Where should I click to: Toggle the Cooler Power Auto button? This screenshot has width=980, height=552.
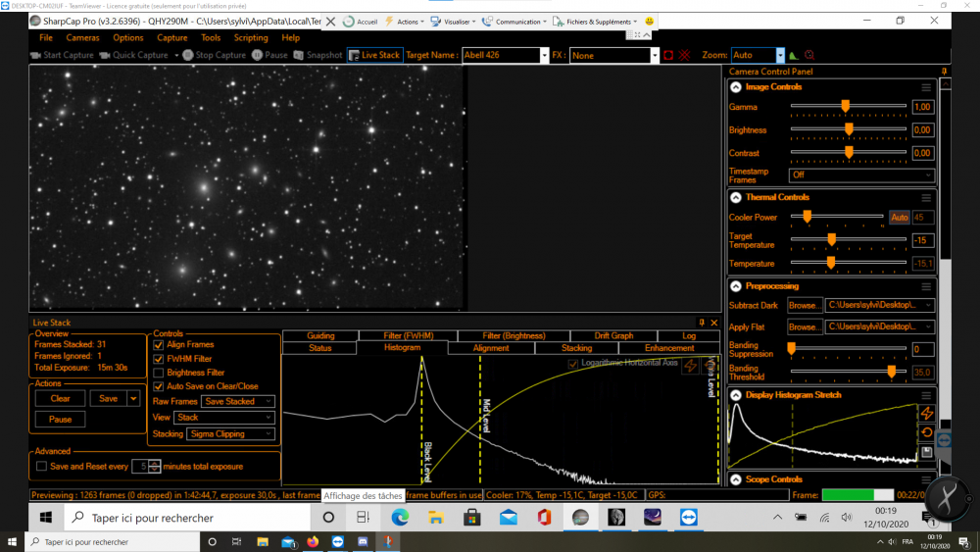point(899,218)
